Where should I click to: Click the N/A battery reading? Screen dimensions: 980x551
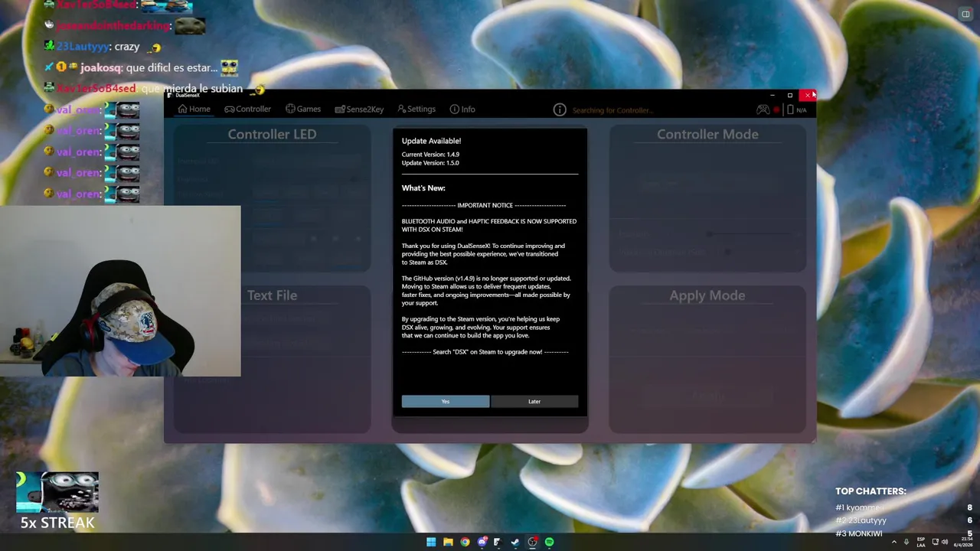pos(802,110)
